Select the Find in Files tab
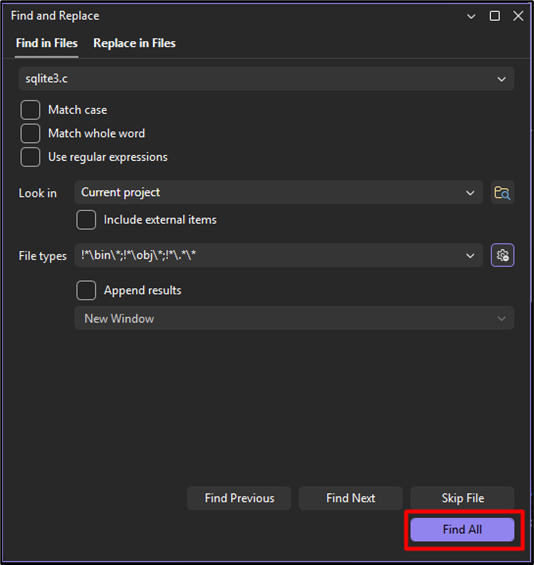The image size is (534, 565). [46, 43]
